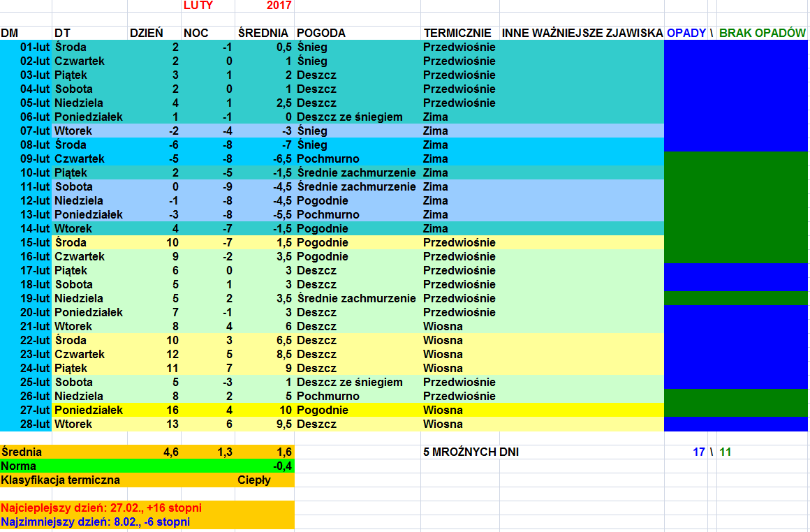Select the Ciepły classification cell
The height and width of the screenshot is (532, 810).
(254, 480)
